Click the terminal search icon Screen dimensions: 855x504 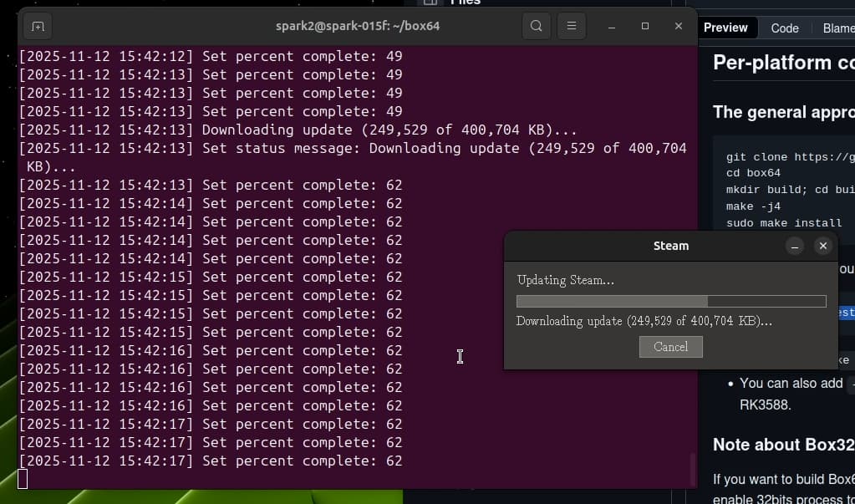(536, 26)
